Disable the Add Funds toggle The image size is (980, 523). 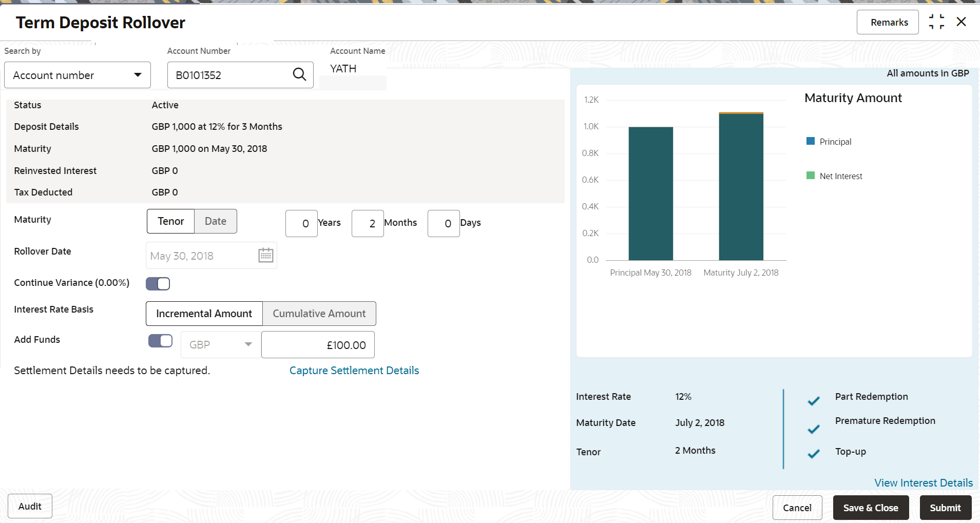(161, 341)
